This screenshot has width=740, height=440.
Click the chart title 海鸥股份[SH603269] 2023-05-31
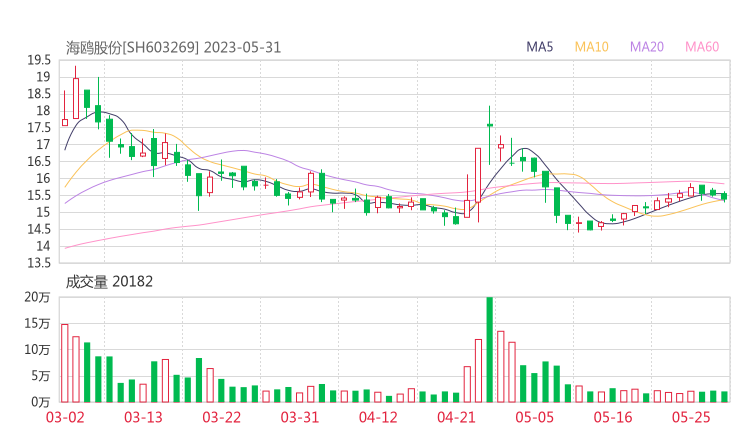coord(173,48)
